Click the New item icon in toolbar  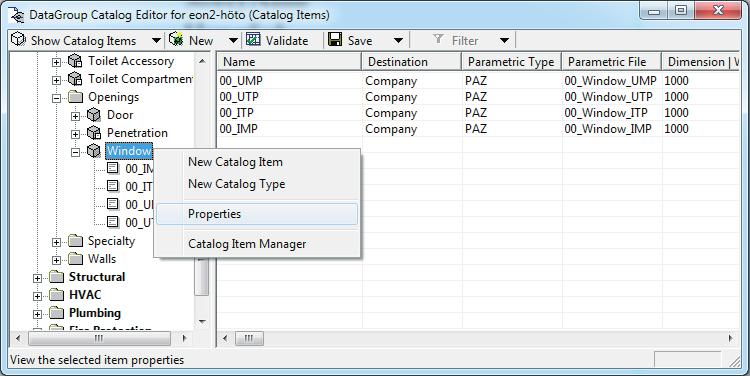pos(176,40)
